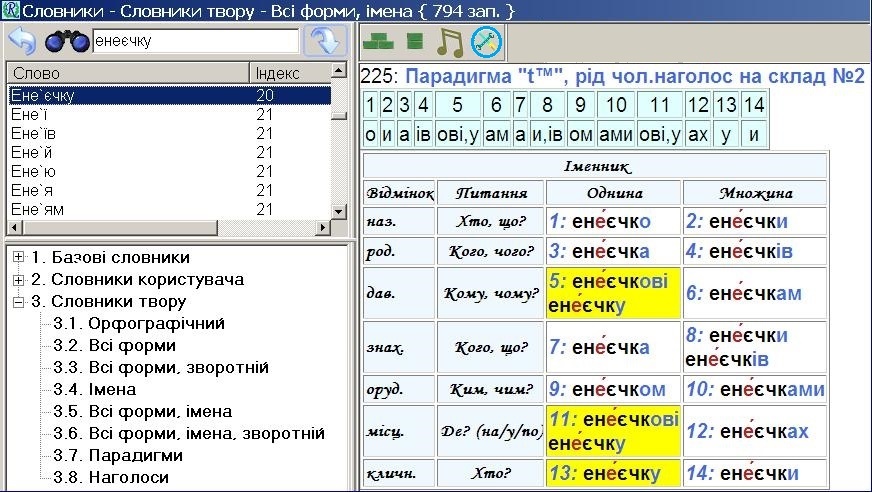This screenshot has width=872, height=492.
Task: Select the Ене`ї row
Action: [170, 115]
